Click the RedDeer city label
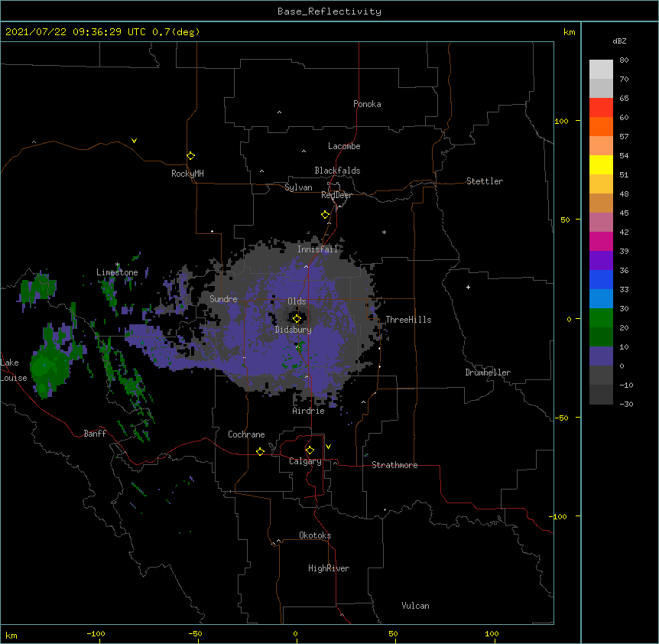The height and width of the screenshot is (644, 659). tap(336, 195)
